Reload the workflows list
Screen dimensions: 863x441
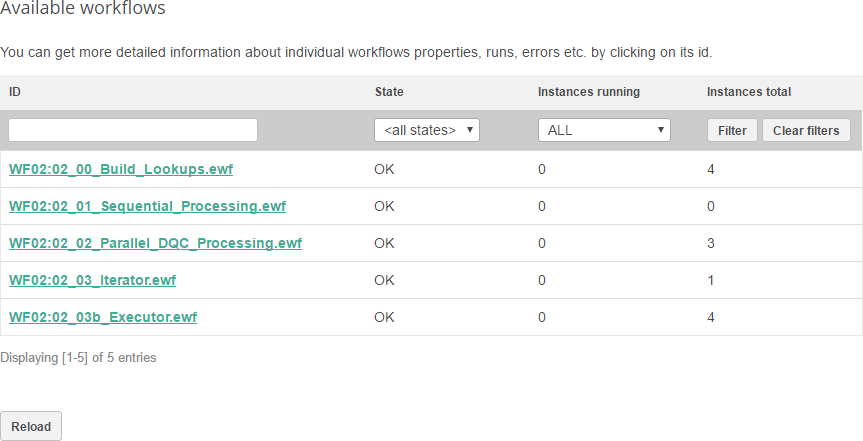tap(31, 426)
